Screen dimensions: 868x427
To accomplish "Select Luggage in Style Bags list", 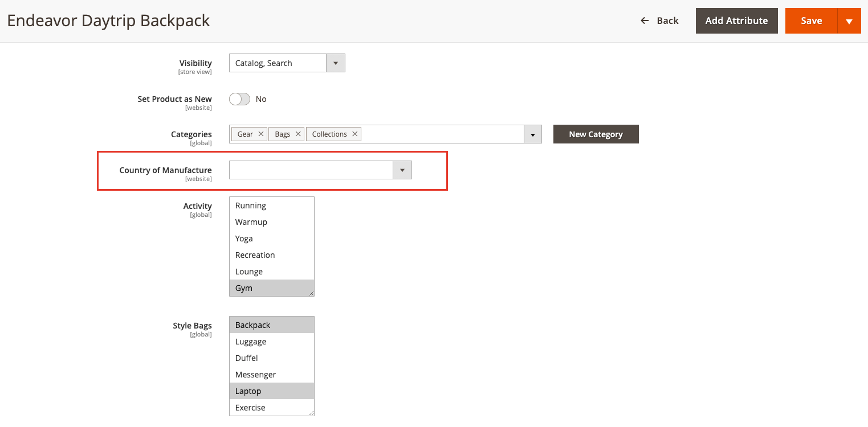I will point(272,342).
